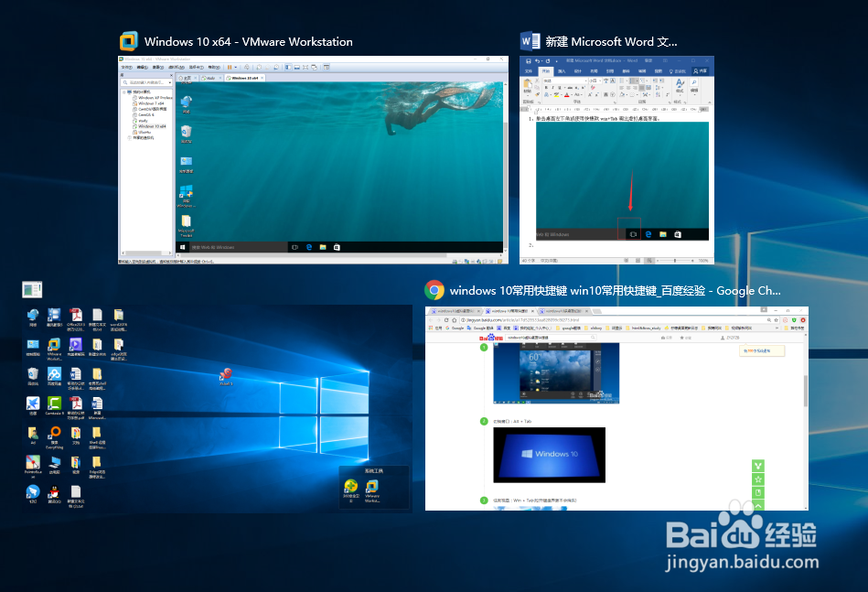The height and width of the screenshot is (592, 868).
Task: Select the 'Windows 10 x64' tab in VMware
Action: (245, 78)
